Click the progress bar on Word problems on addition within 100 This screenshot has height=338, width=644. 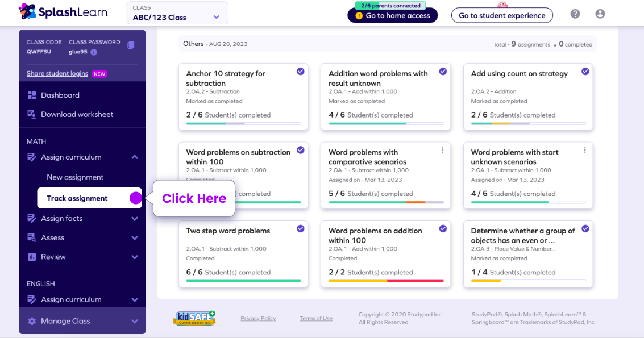[x=386, y=280]
